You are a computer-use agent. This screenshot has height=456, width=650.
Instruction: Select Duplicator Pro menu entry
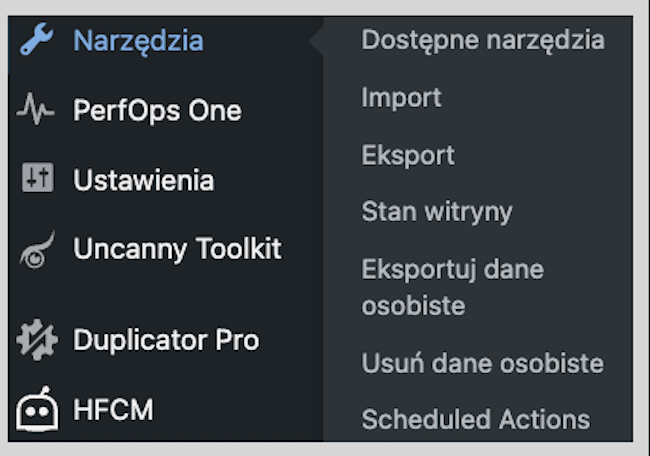point(166,340)
